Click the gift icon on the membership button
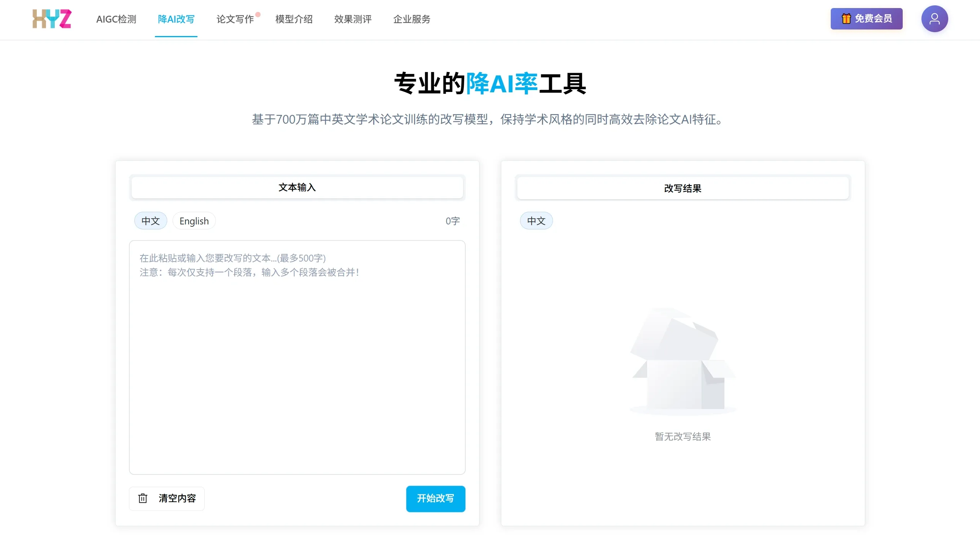Image resolution: width=980 pixels, height=535 pixels. coord(846,18)
